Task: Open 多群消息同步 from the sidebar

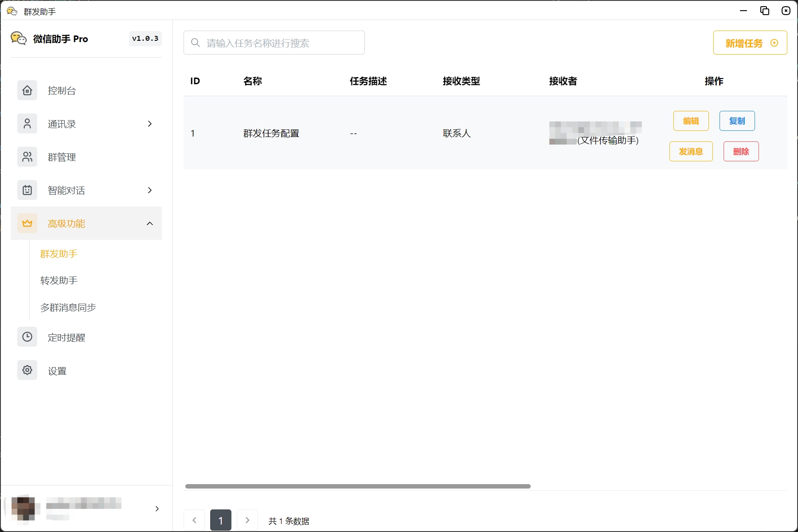Action: pyautogui.click(x=67, y=307)
